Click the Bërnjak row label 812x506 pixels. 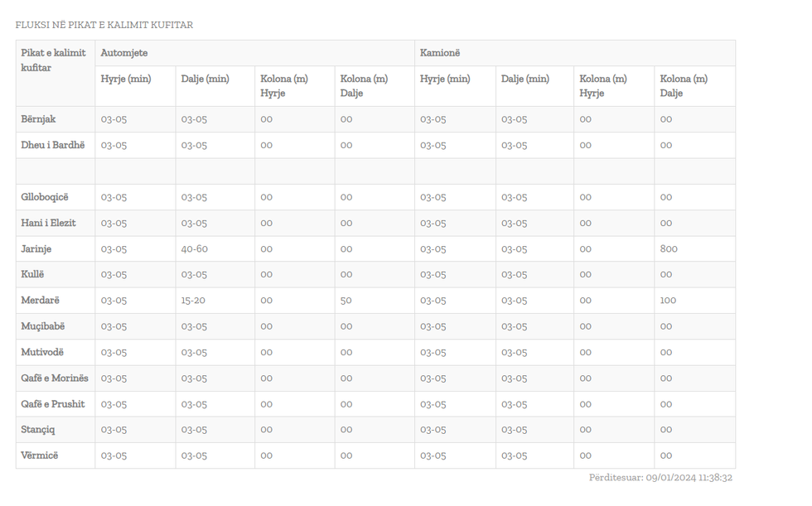[x=38, y=119]
